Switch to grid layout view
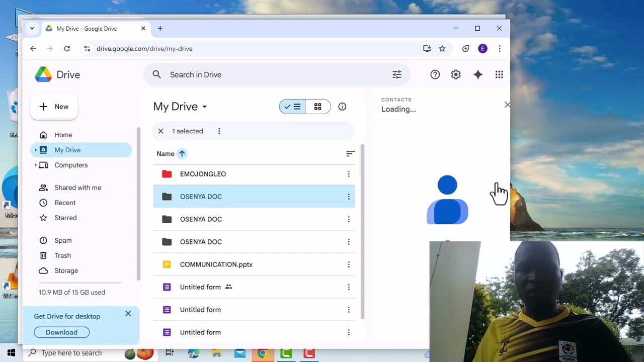This screenshot has height=362, width=644. [317, 107]
